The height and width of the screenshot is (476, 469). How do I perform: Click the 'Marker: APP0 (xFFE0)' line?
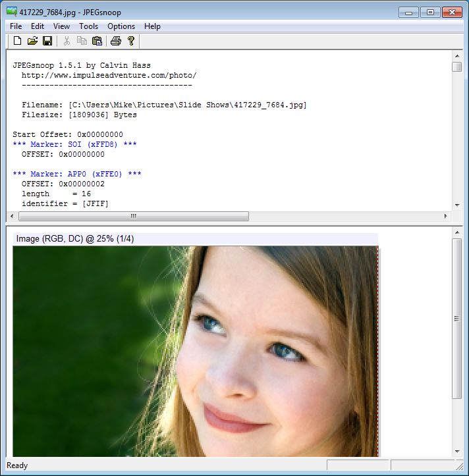click(77, 174)
